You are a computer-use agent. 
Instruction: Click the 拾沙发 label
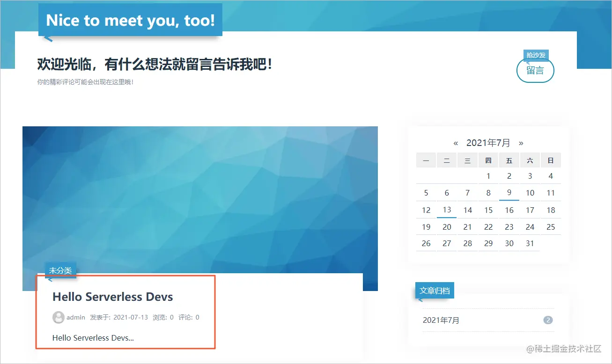tap(536, 55)
